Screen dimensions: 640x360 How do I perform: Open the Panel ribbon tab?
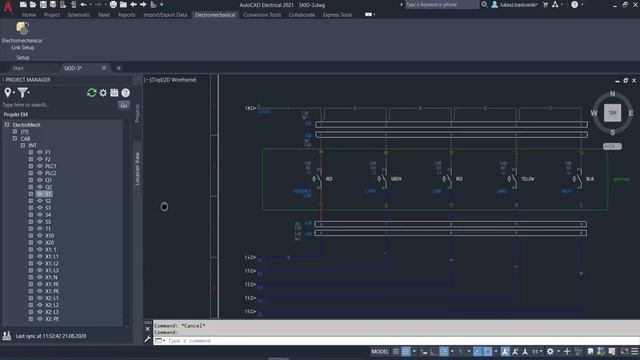[x=104, y=15]
